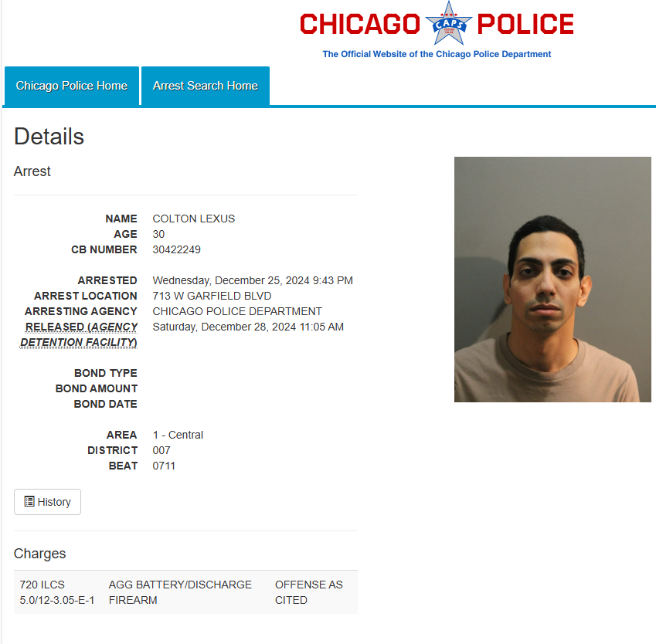Click the arrestee mugshot photo
Viewport: 656px width, 644px height.
pos(552,280)
